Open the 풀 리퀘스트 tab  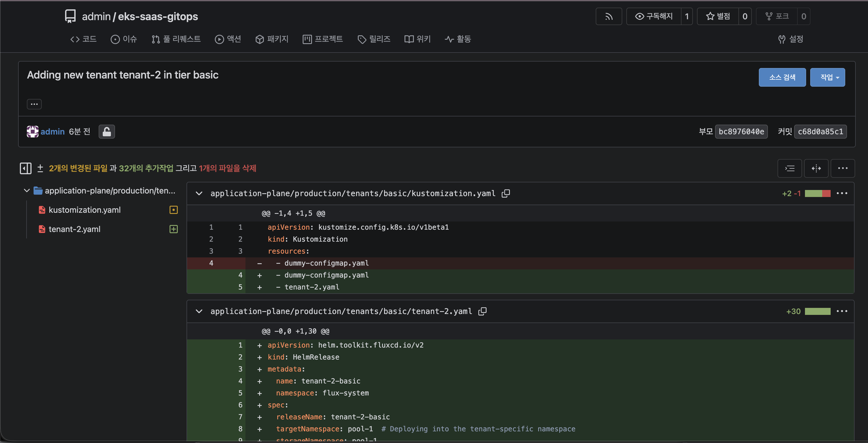176,39
